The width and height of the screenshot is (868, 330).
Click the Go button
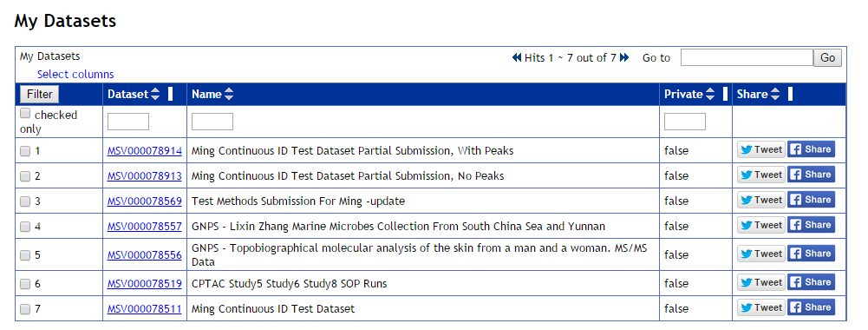pyautogui.click(x=827, y=57)
